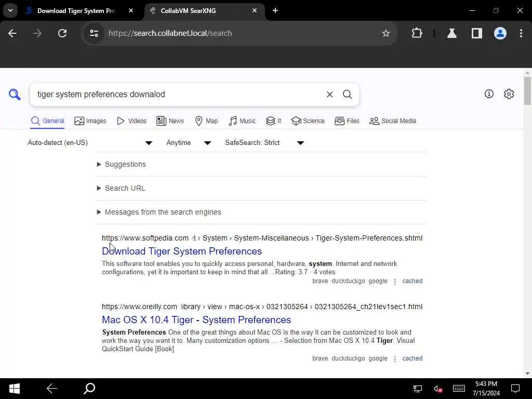
Task: Open site information icon in address bar
Action: point(94,33)
